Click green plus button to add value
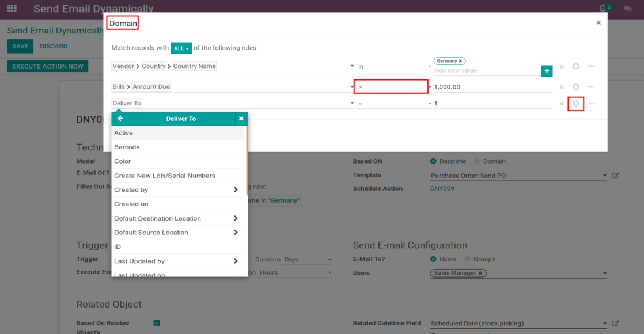The width and height of the screenshot is (644, 334). pyautogui.click(x=547, y=71)
